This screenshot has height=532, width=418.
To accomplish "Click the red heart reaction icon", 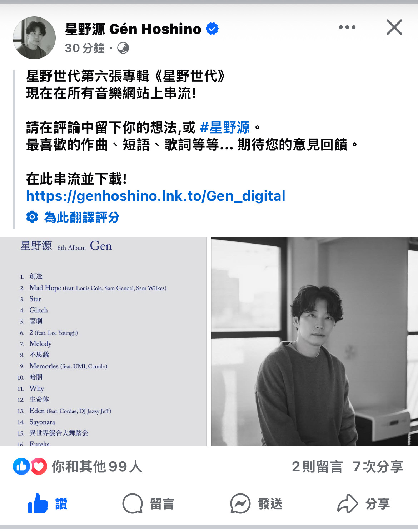I will (x=39, y=466).
